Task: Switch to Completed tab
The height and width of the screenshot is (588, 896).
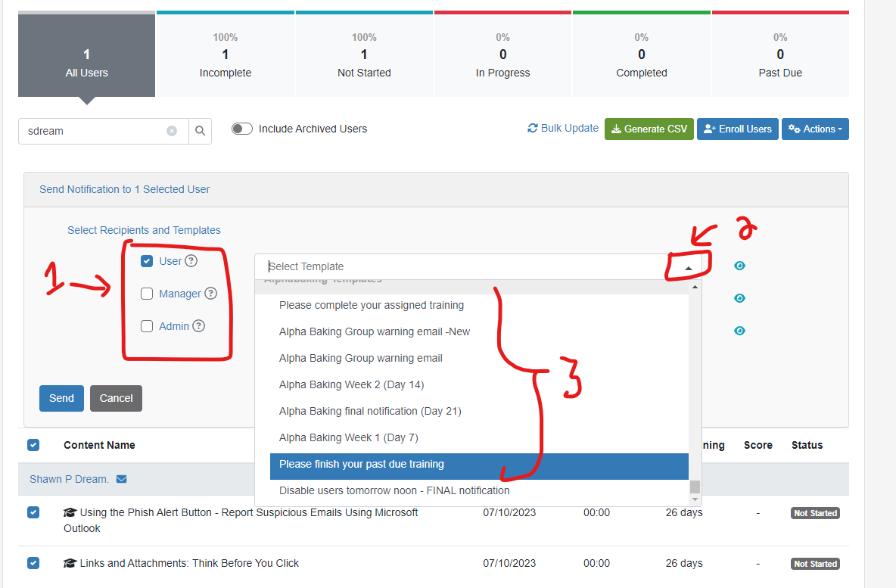Action: point(642,55)
